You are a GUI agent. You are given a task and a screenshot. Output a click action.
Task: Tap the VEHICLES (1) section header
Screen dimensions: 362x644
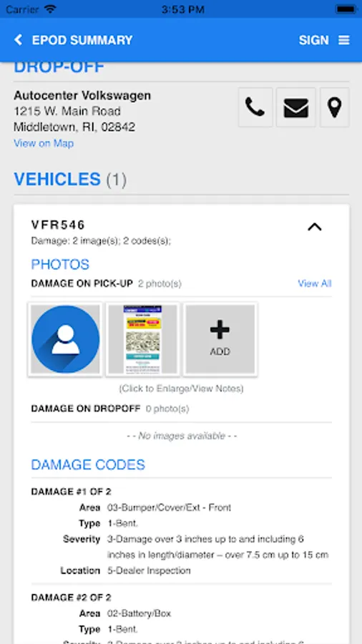[x=70, y=180]
